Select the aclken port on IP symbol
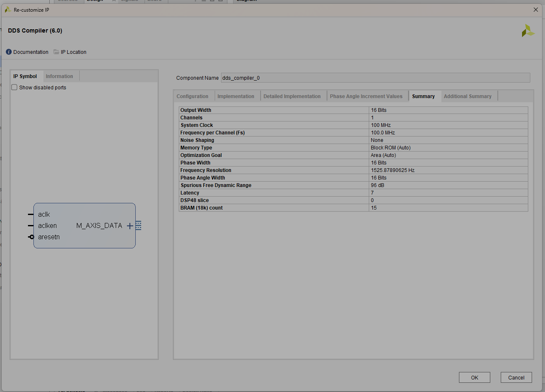This screenshot has height=392, width=545. [47, 226]
